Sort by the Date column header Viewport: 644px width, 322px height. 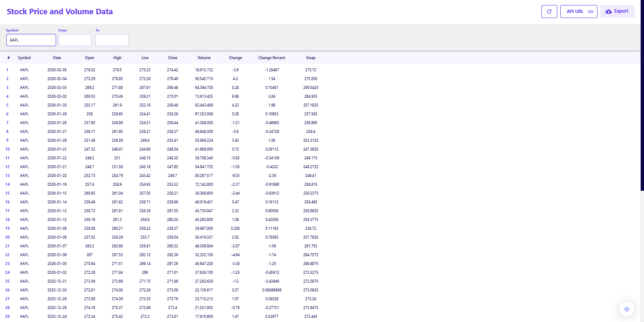[57, 58]
